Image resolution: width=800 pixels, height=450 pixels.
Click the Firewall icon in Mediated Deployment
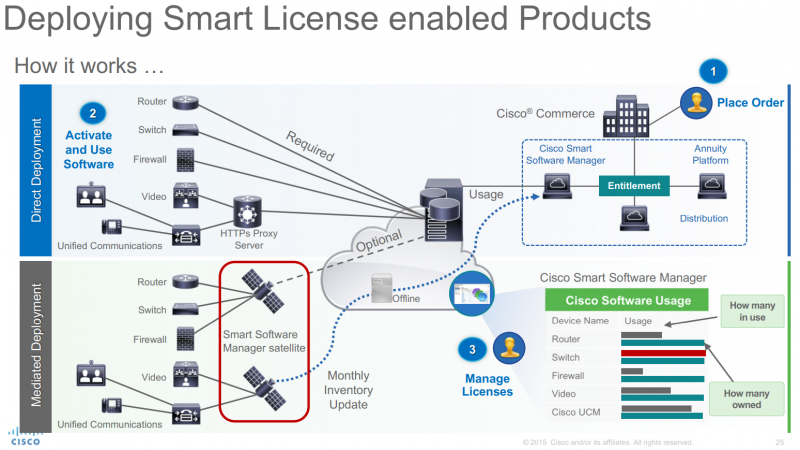click(x=185, y=339)
